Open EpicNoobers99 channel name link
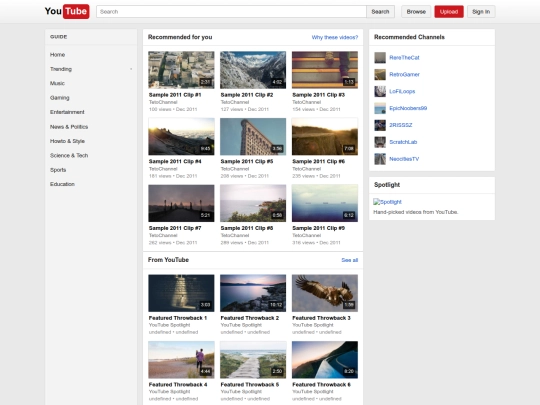Screen dimensions: 540x405 click(408, 108)
